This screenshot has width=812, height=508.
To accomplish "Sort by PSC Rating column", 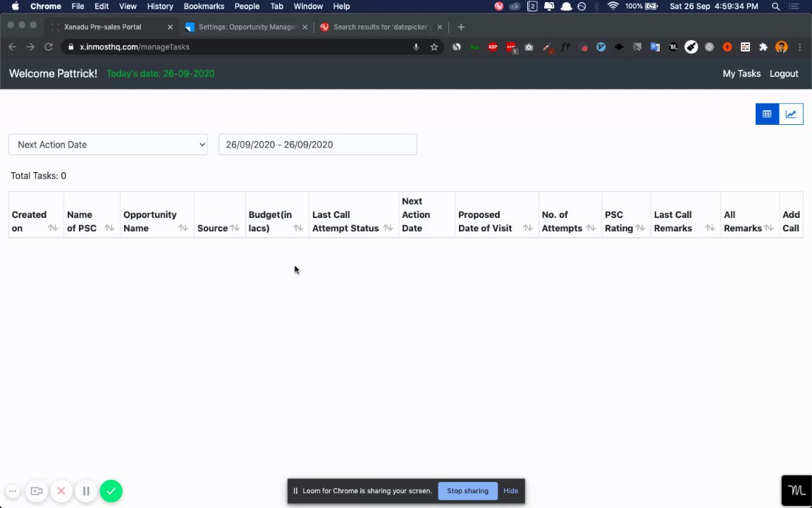I will [640, 228].
